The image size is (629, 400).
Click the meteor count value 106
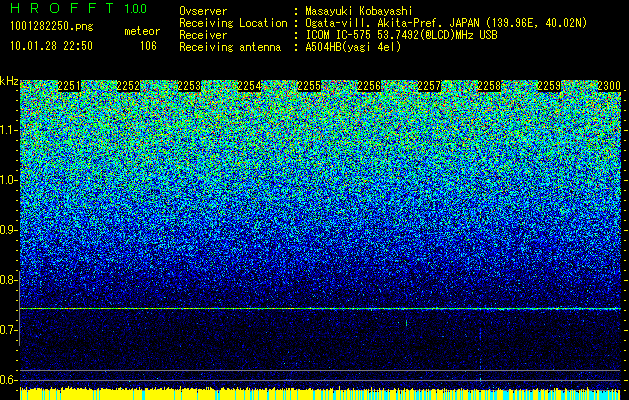(148, 46)
